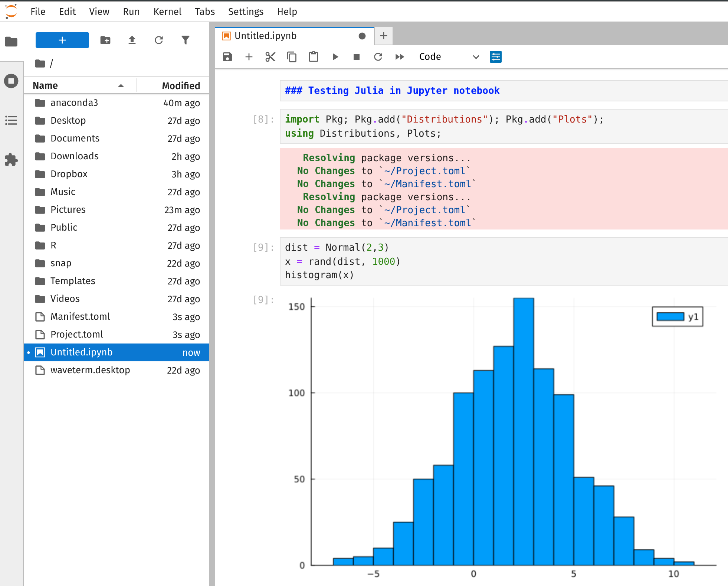This screenshot has height=586, width=728.
Task: Open a new tab with plus next to Untitled.ipynb
Action: (384, 36)
